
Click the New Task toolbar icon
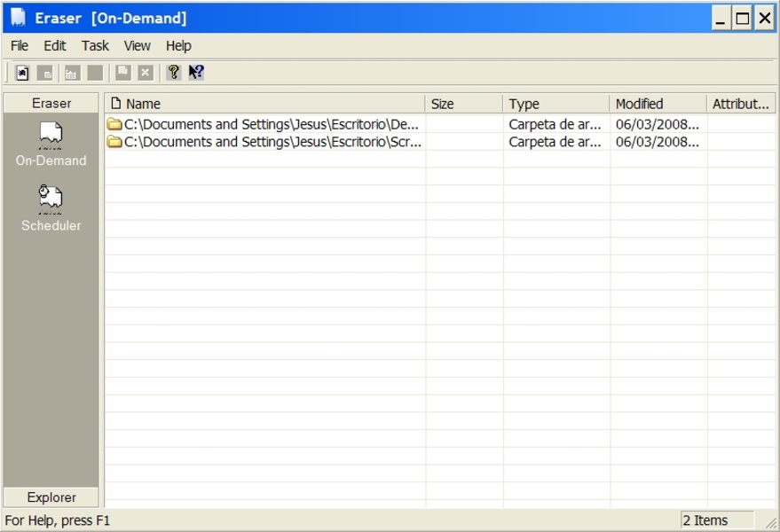click(x=23, y=73)
